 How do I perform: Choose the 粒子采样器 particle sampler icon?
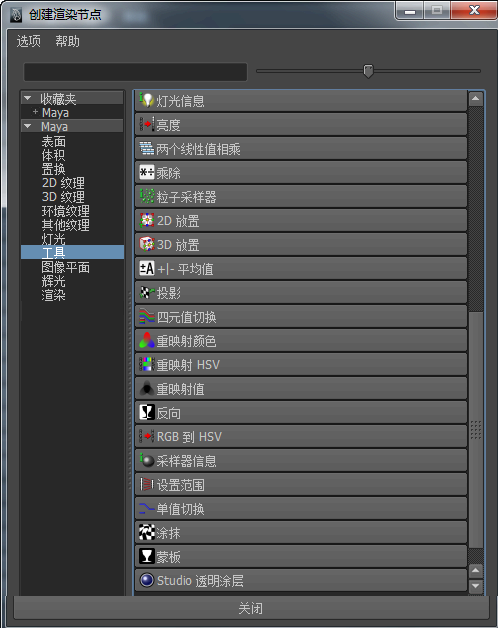(147, 197)
